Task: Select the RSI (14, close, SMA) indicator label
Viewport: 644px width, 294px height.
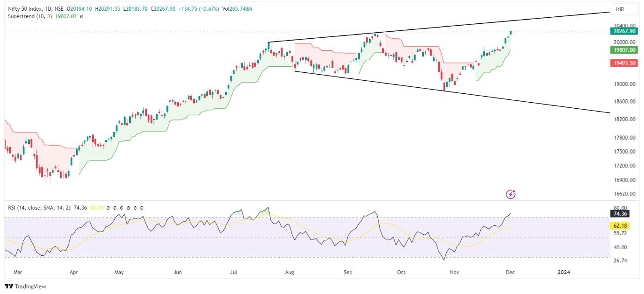Action: [39, 208]
